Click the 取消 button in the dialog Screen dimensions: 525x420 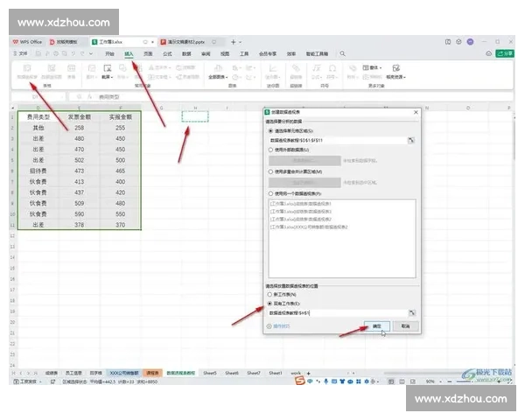(404, 325)
